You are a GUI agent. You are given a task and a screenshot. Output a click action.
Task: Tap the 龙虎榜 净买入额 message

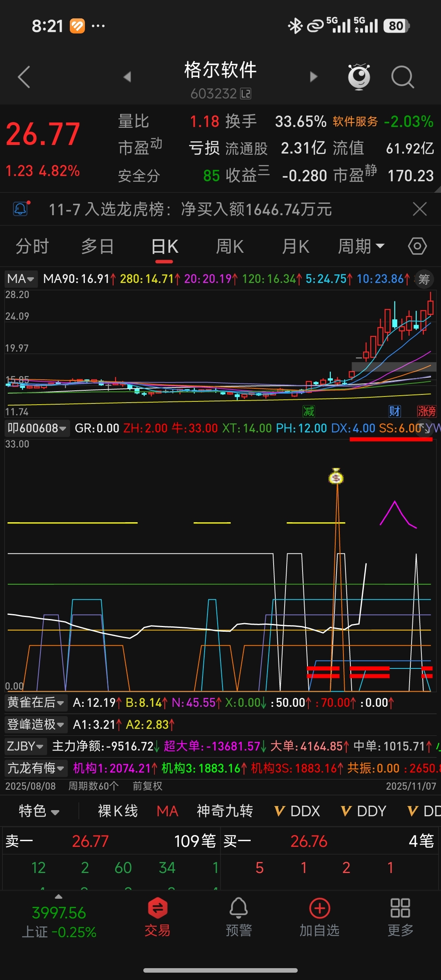(x=190, y=209)
